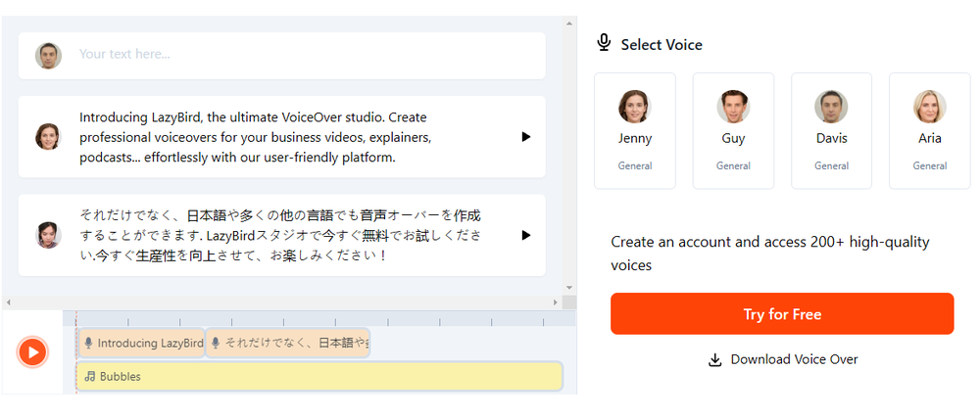Choose the Jenny voice card
This screenshot has width=980, height=417.
click(x=634, y=130)
